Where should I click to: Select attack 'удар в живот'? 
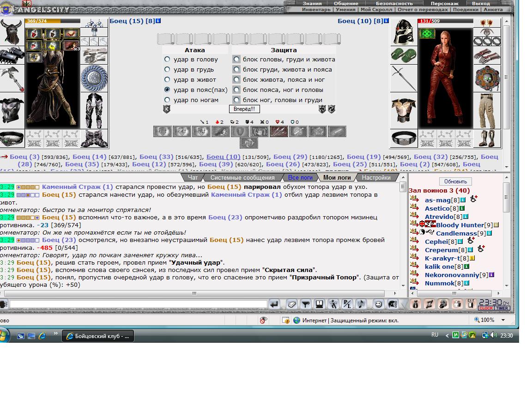point(167,79)
